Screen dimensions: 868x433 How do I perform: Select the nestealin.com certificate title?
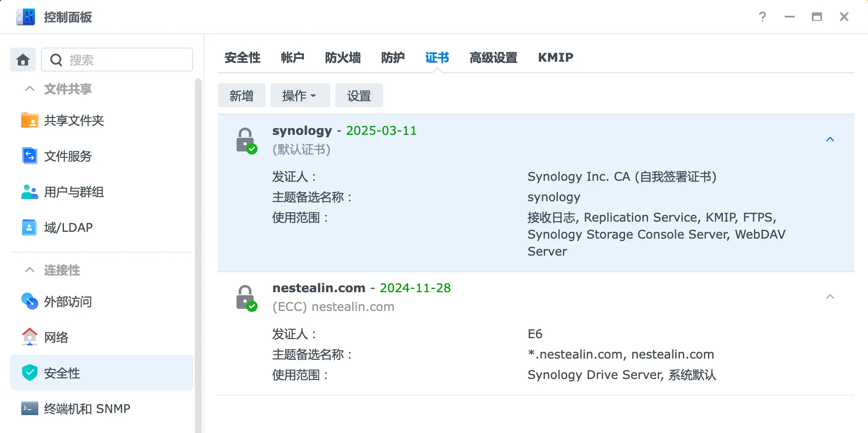pos(319,288)
